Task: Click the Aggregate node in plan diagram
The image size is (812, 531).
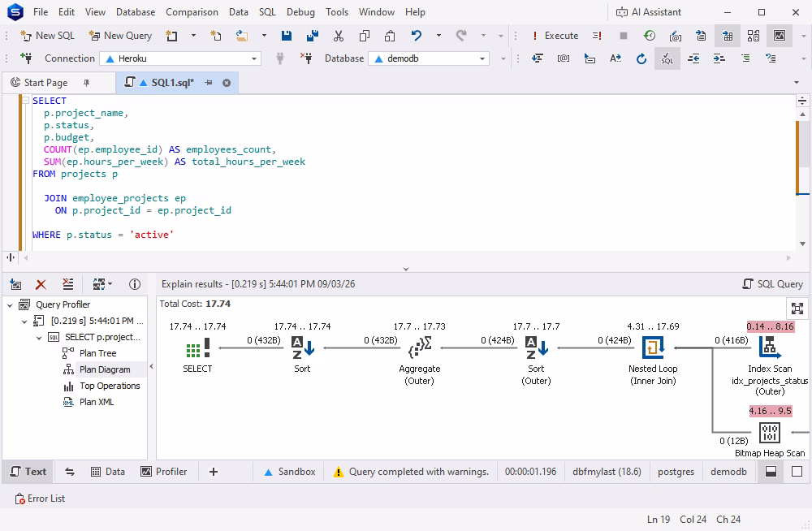Action: pos(420,360)
